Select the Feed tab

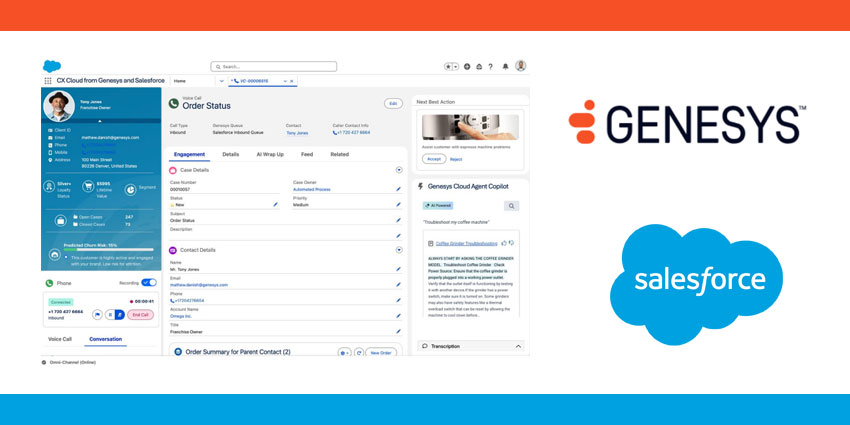click(x=307, y=154)
